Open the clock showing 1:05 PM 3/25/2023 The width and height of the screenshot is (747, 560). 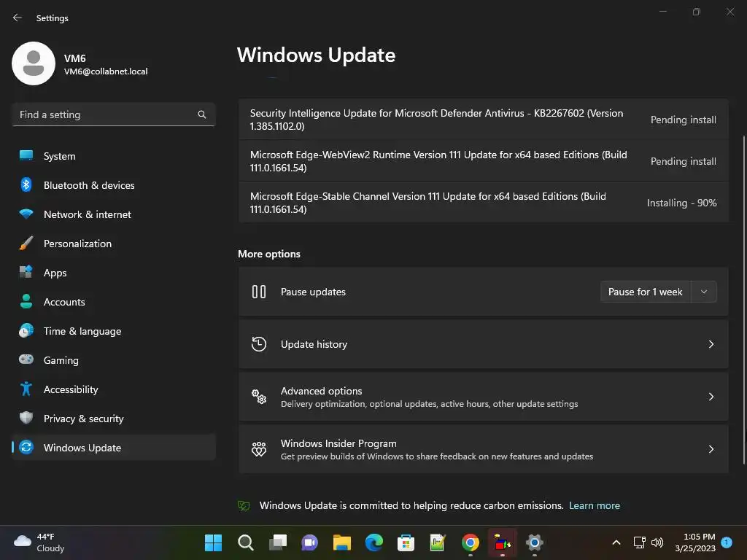pyautogui.click(x=694, y=542)
